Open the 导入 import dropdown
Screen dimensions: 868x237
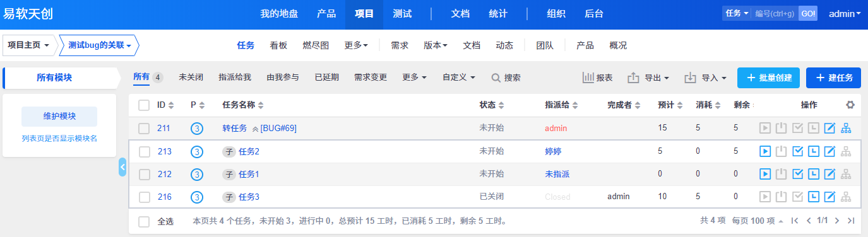click(x=706, y=78)
